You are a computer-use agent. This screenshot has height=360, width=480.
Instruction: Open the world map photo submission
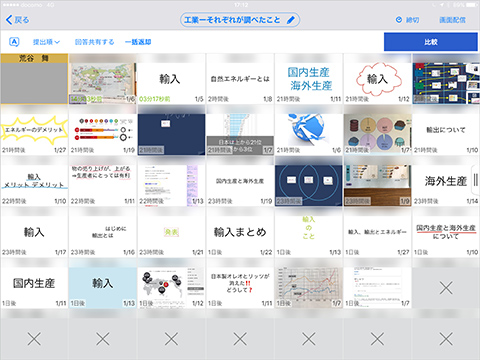pyautogui.click(x=103, y=83)
